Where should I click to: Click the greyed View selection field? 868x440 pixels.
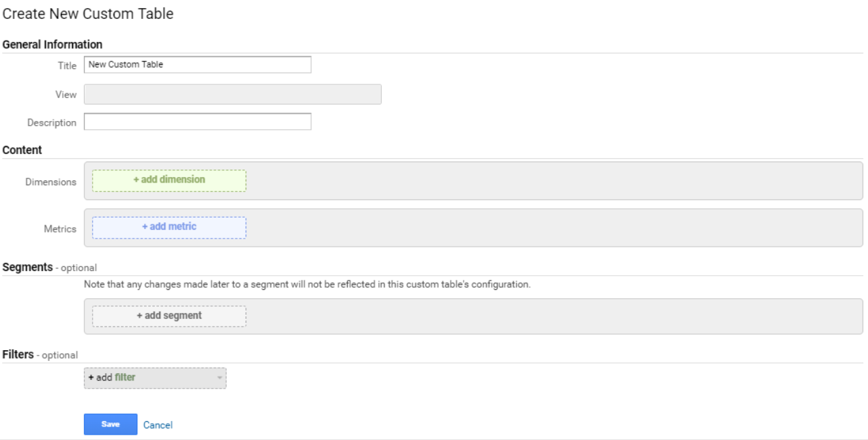pos(232,95)
